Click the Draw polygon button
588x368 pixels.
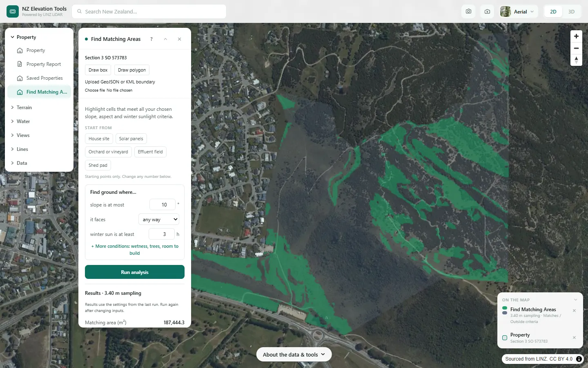point(132,70)
